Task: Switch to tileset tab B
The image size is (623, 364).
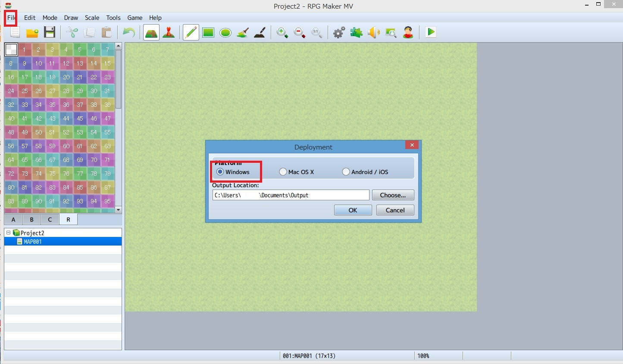Action: click(x=31, y=219)
